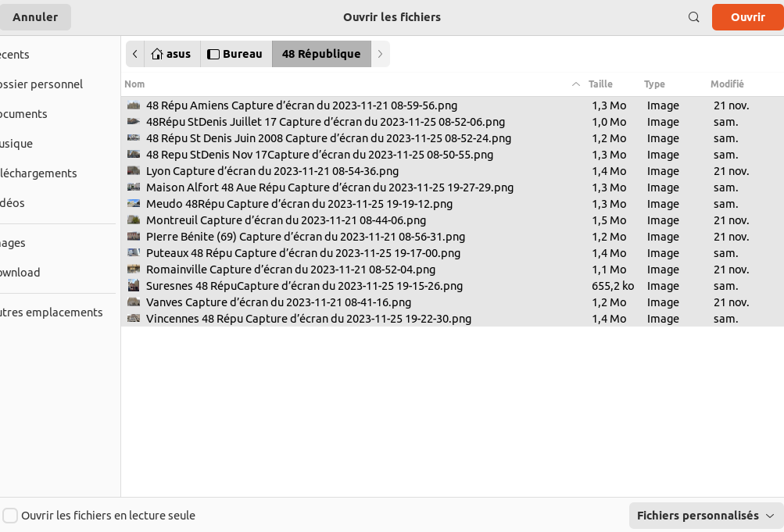The width and height of the screenshot is (784, 532).
Task: Click the Bureau desktop path icon
Action: pos(213,54)
